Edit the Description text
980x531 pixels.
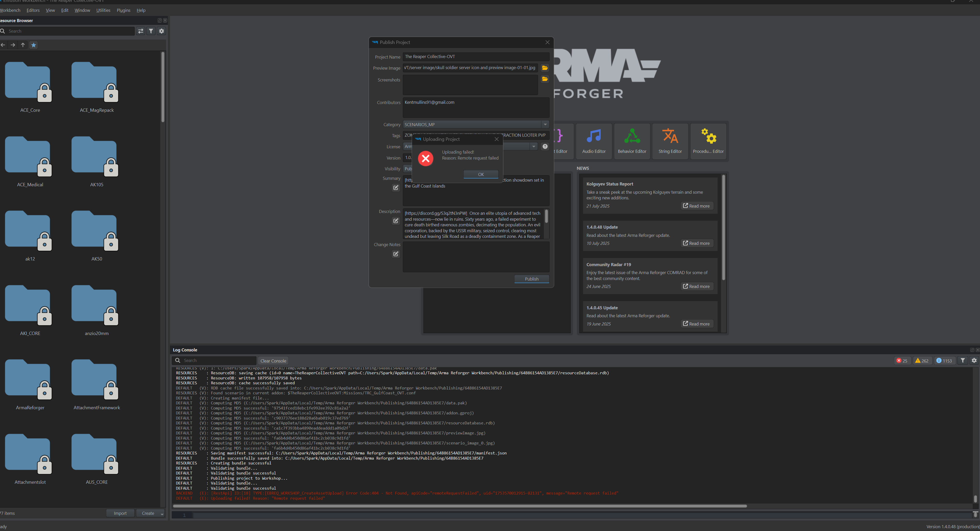tap(396, 221)
